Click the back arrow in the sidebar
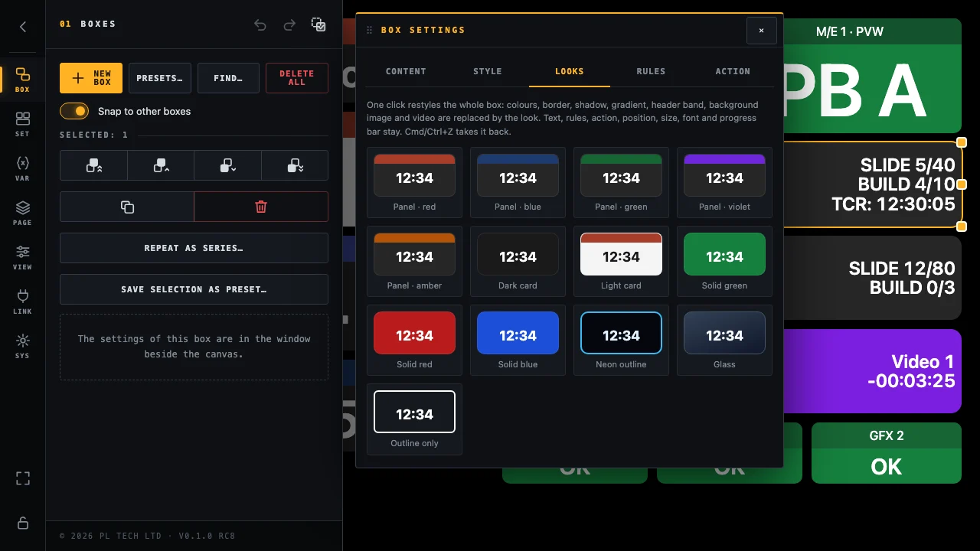The width and height of the screenshot is (980, 551). 23,27
